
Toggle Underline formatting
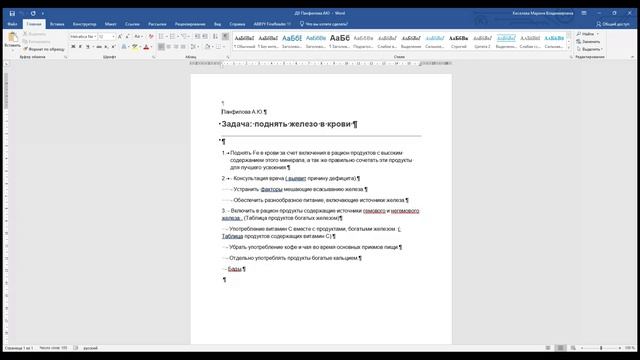[x=87, y=47]
